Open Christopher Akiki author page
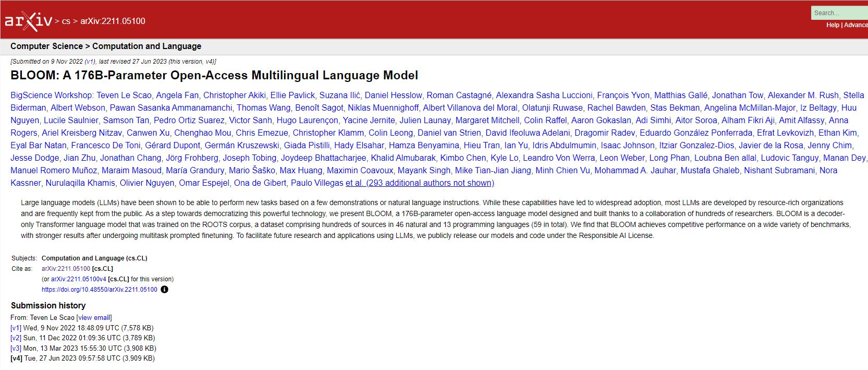 tap(235, 95)
